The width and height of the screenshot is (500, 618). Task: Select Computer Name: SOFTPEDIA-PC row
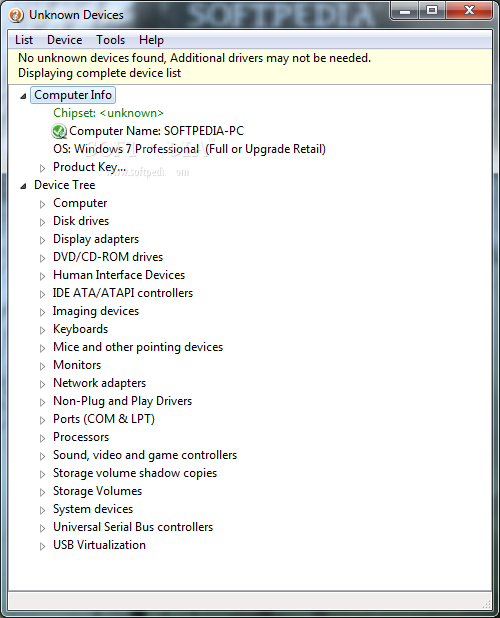[156, 131]
